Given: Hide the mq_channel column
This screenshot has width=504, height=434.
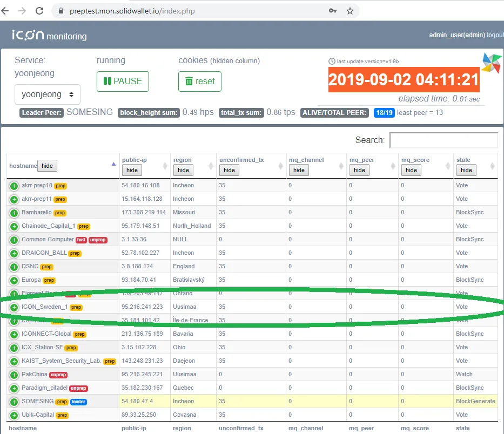Looking at the screenshot, I should coord(299,170).
